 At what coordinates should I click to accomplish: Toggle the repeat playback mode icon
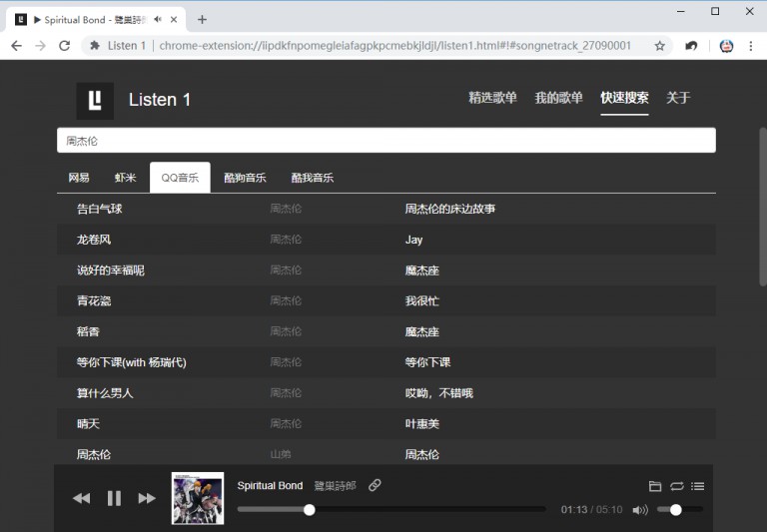677,486
